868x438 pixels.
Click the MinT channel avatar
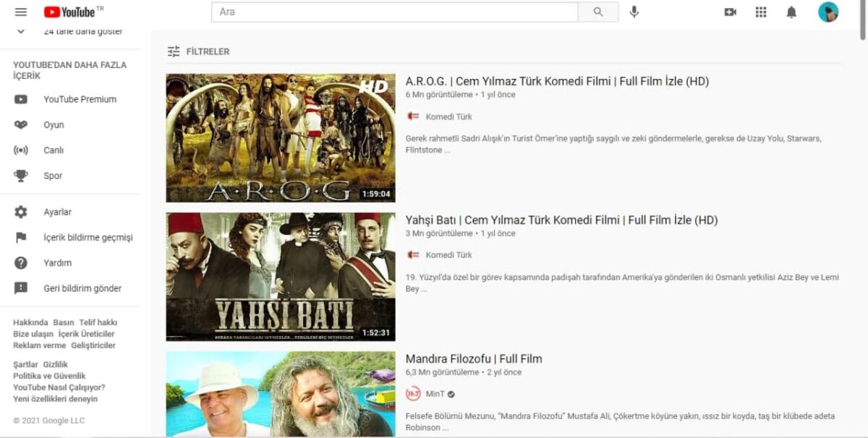(413, 394)
